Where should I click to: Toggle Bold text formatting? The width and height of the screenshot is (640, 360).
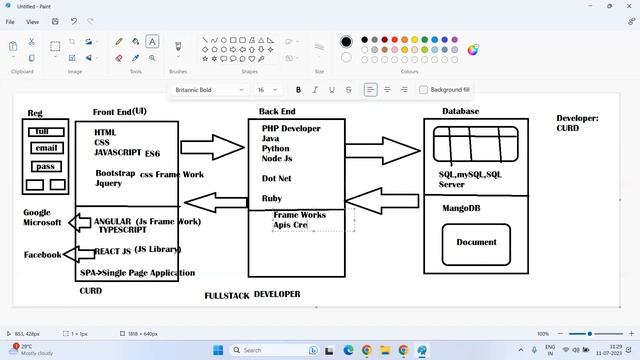coord(298,90)
